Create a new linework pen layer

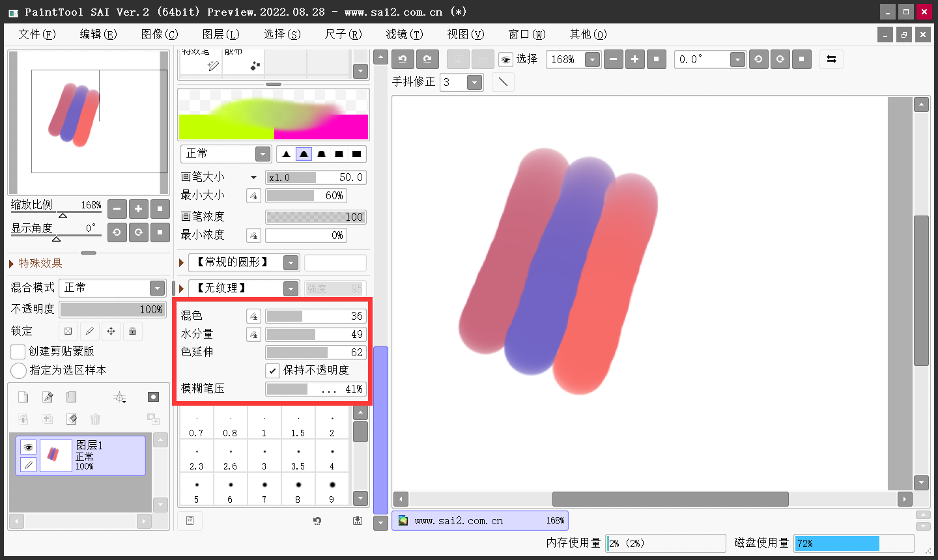coord(48,397)
